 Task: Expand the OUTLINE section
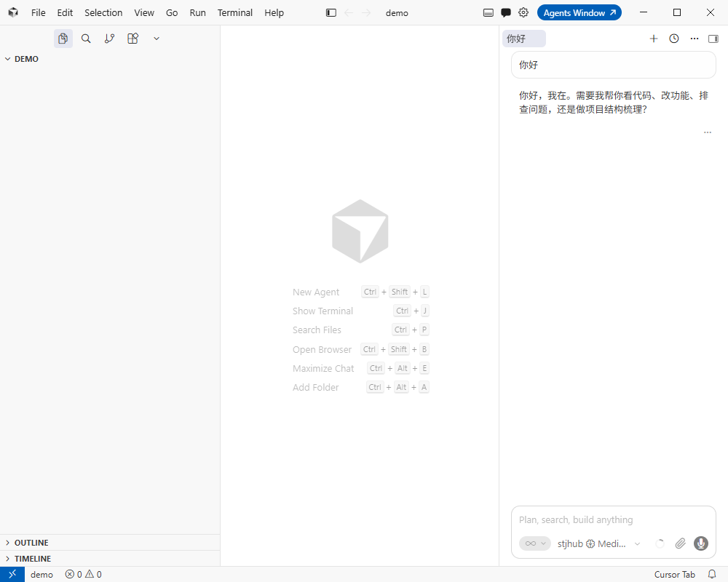click(110, 543)
